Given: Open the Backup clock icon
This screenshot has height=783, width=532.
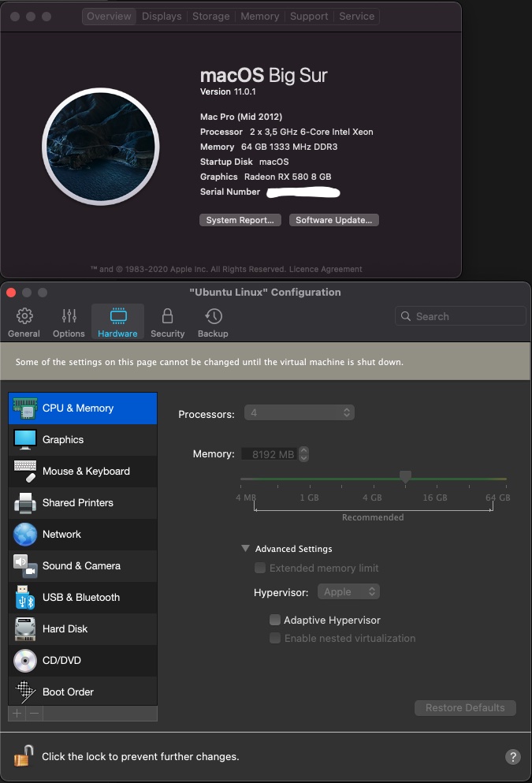Looking at the screenshot, I should 214,315.
